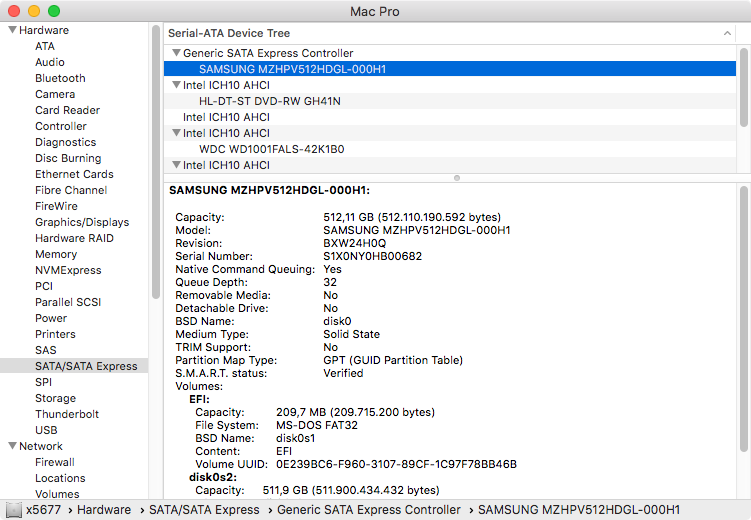751x520 pixels.
Task: Open Ethernet Cards section
Action: (x=74, y=174)
